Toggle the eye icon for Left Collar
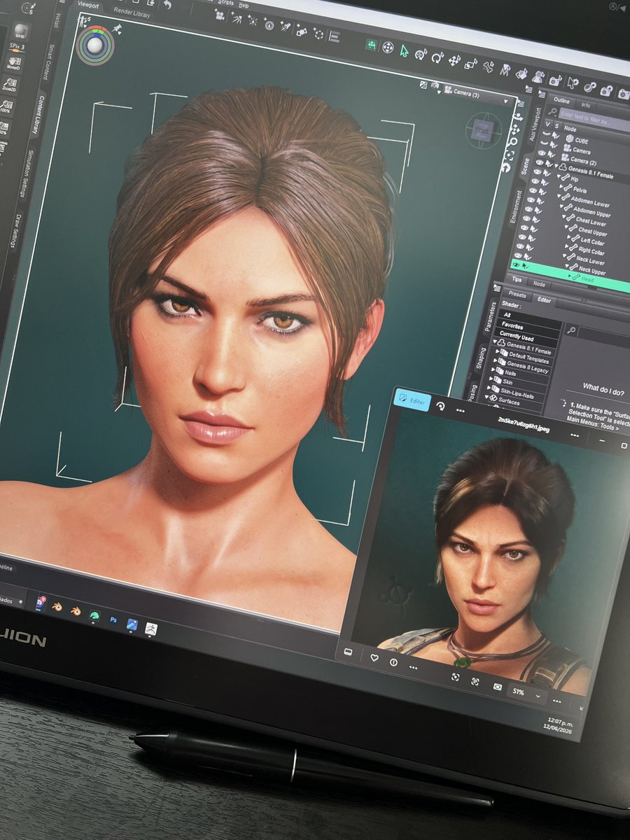Viewport: 630px width, 840px height. pyautogui.click(x=522, y=236)
